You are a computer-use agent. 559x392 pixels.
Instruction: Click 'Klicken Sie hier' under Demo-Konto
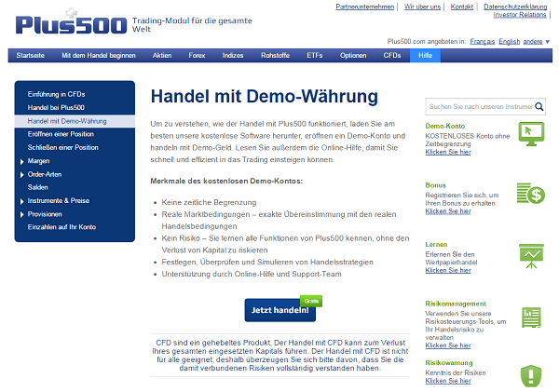point(448,152)
